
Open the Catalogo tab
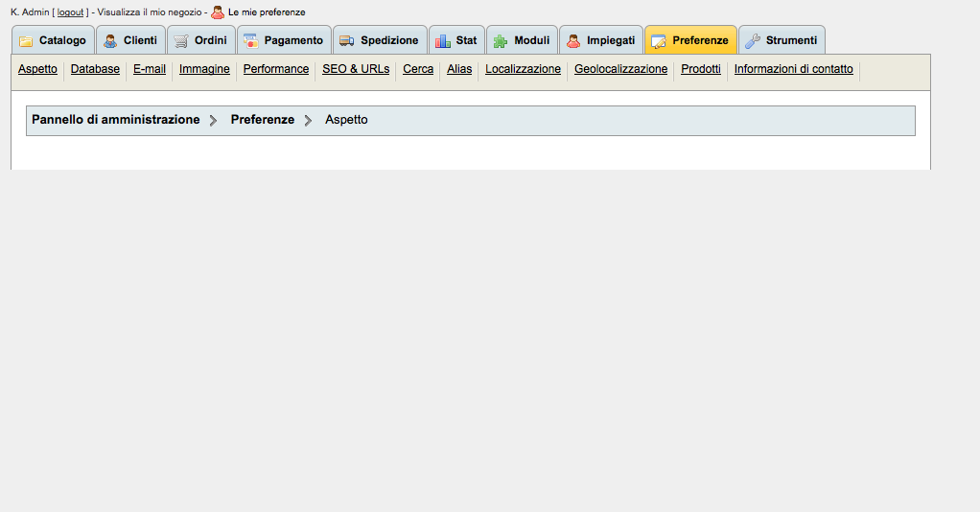click(x=53, y=40)
